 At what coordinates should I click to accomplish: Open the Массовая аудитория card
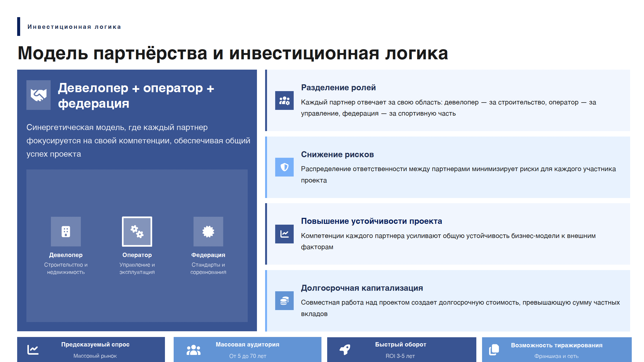(x=247, y=350)
